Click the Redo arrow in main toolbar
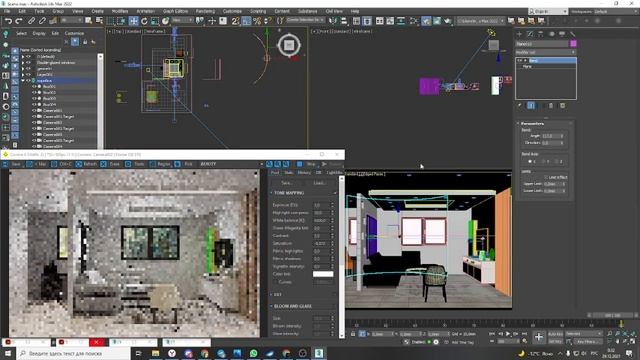 tap(19, 20)
